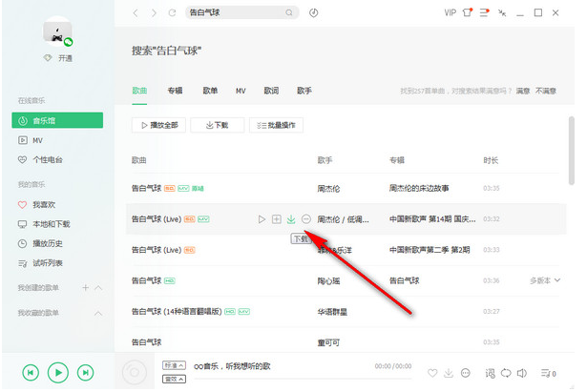
Task: Open 试听列表 in sidebar
Action: click(x=40, y=263)
